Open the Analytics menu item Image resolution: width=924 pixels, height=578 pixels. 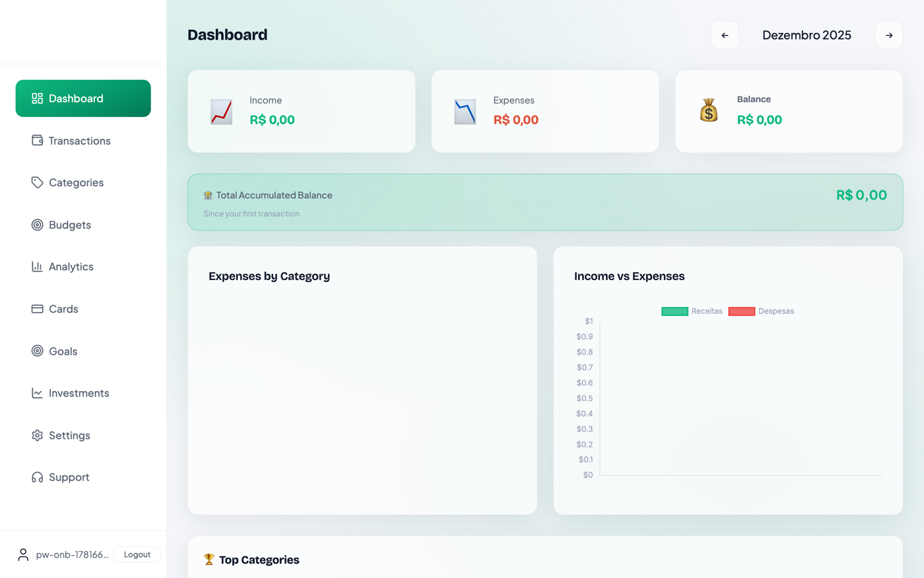83,266
